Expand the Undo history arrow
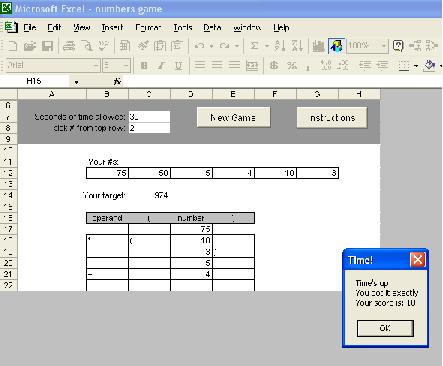Image resolution: width=443 pixels, height=366 pixels. point(211,46)
